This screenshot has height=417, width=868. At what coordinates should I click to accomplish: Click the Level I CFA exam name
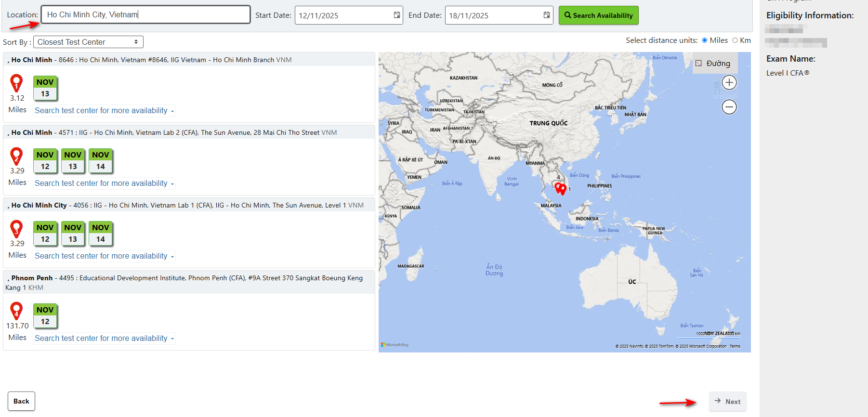pos(788,73)
